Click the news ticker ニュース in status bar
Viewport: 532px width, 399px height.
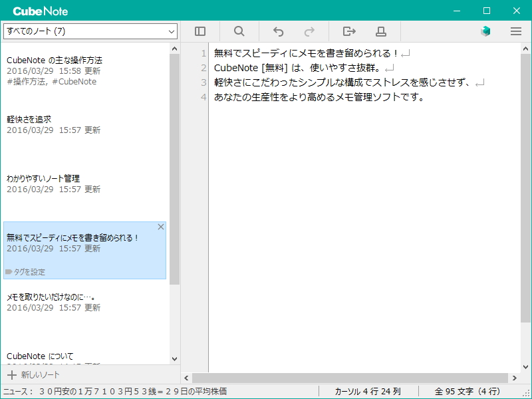click(x=114, y=392)
